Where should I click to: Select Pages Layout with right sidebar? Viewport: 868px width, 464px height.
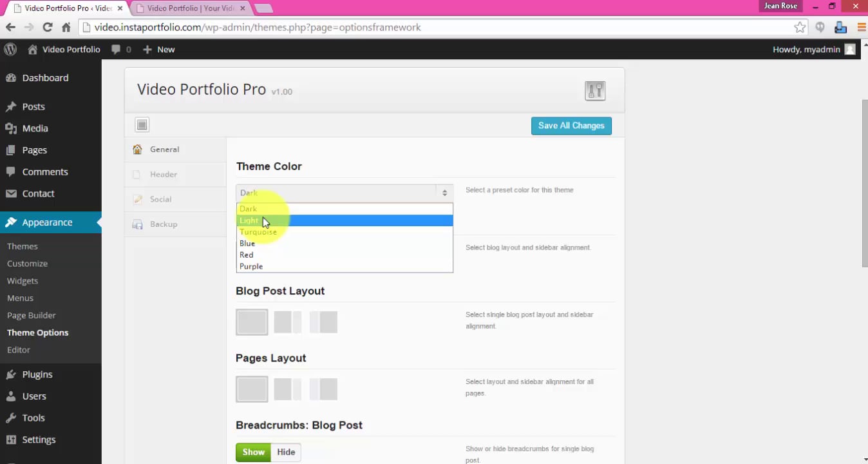coord(287,389)
